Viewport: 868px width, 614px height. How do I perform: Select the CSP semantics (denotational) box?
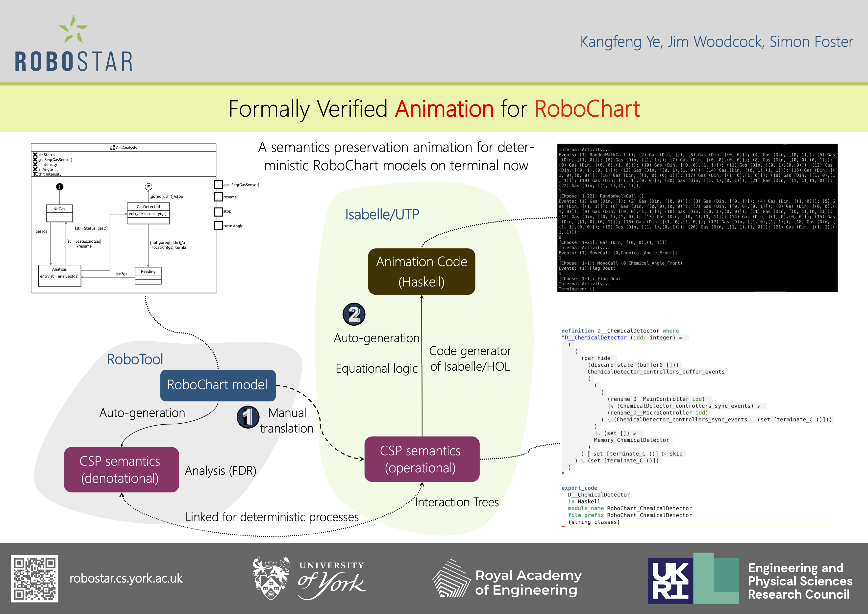pyautogui.click(x=121, y=470)
